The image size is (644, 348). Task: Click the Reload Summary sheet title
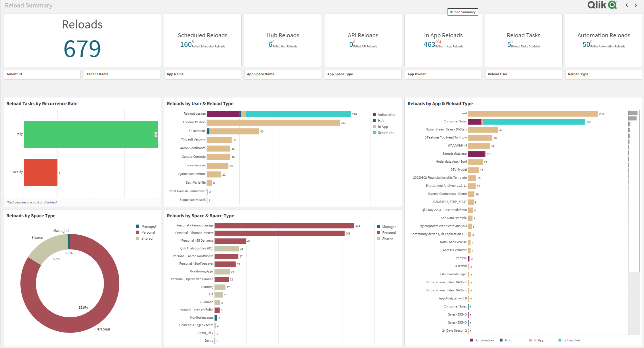click(x=28, y=5)
